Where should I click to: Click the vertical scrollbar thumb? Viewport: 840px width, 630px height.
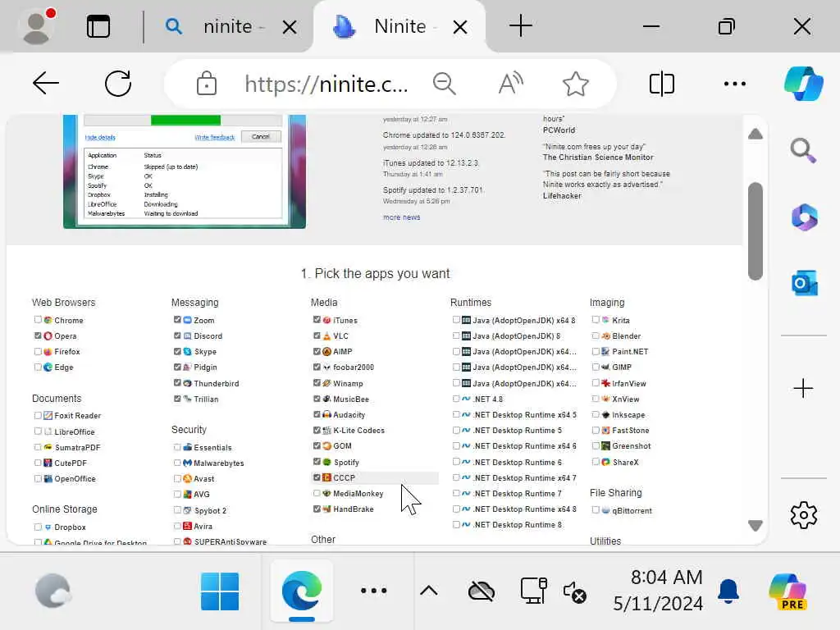[756, 231]
